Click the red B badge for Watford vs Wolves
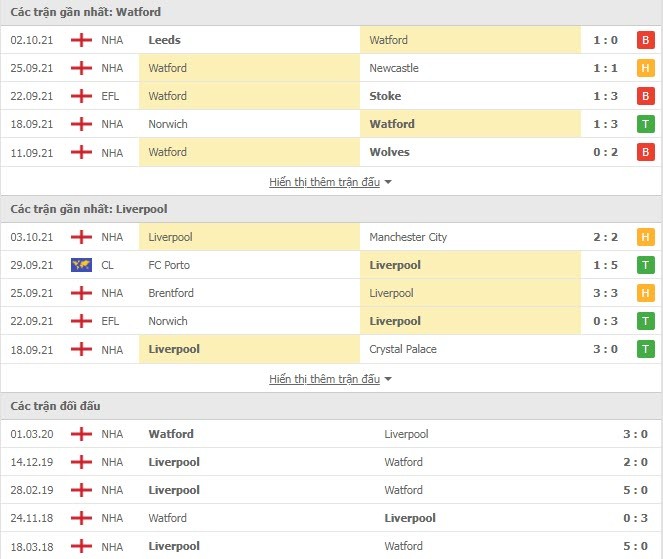Viewport: 663px width, 559px height. [645, 152]
